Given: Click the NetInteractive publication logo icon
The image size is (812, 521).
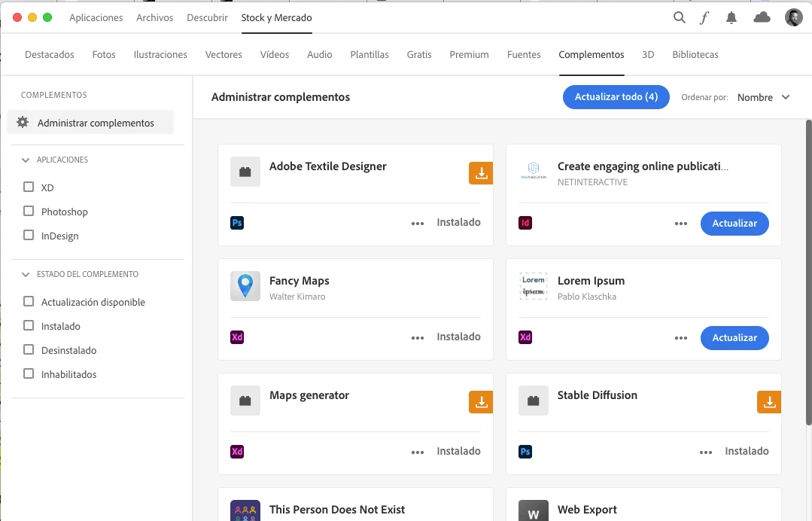Looking at the screenshot, I should point(534,172).
